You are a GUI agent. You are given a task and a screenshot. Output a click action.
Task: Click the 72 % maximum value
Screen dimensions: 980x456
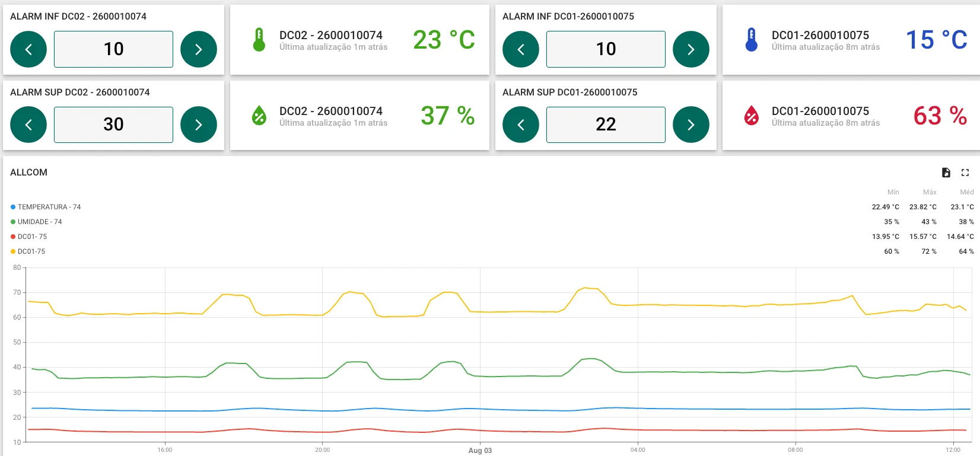pos(929,251)
